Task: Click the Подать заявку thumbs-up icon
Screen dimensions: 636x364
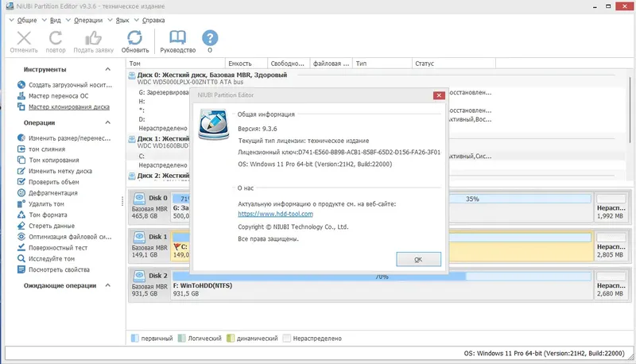Action: (93, 38)
